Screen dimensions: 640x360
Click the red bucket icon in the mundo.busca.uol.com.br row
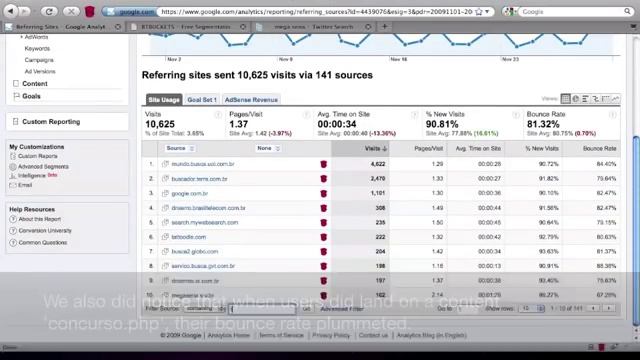tap(324, 164)
